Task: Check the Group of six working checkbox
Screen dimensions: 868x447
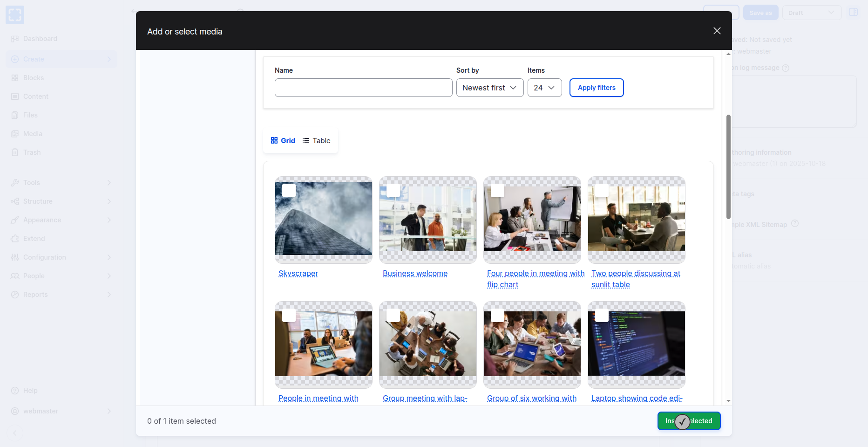Action: (x=497, y=315)
